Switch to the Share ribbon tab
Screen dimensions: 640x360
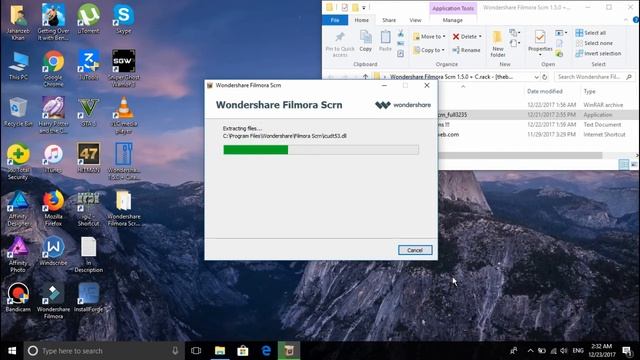pos(389,20)
